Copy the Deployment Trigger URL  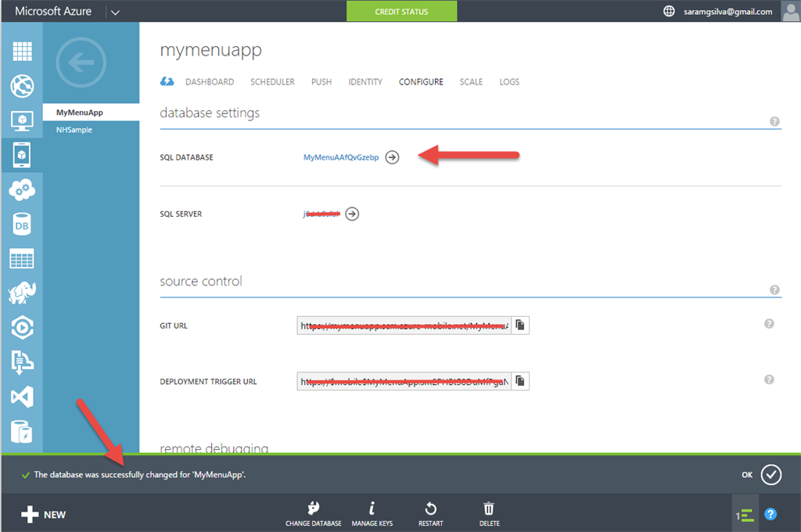pyautogui.click(x=520, y=381)
